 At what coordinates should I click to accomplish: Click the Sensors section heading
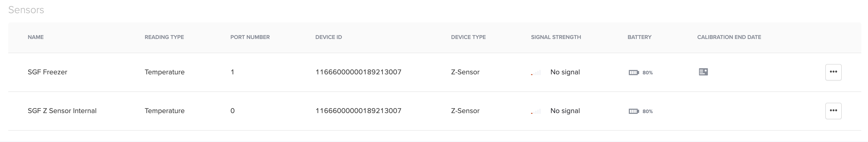pos(26,10)
